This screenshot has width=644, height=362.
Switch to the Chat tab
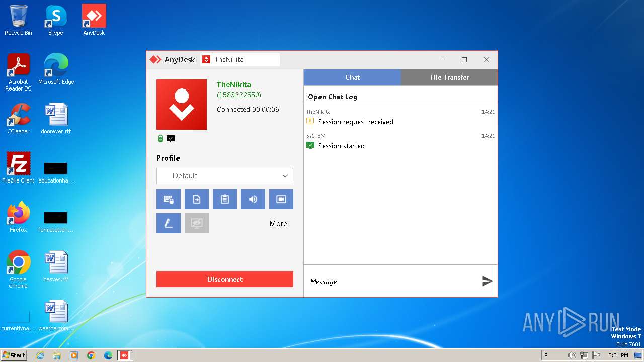coord(352,77)
